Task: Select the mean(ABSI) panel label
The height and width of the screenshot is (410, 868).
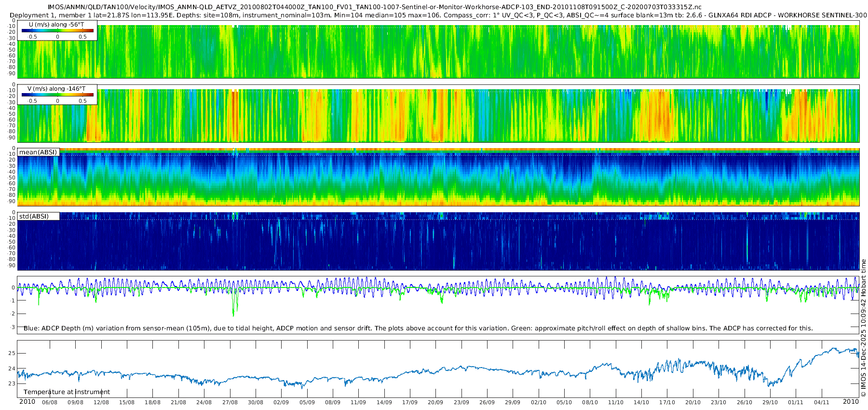Action: (x=38, y=152)
